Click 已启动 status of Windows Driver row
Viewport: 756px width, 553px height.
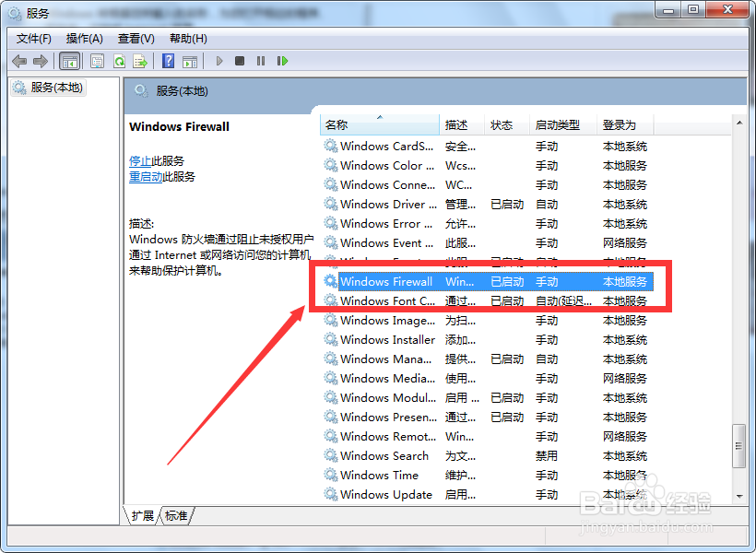pos(507,204)
